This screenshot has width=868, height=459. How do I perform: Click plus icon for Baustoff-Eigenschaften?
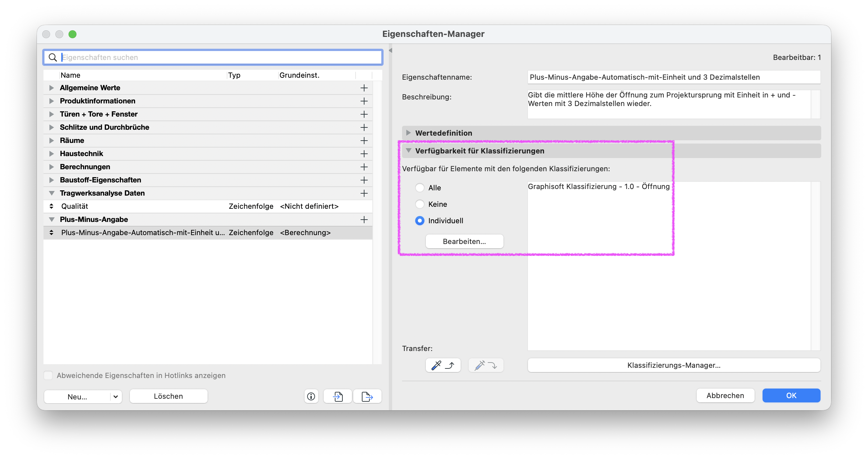[x=363, y=180]
